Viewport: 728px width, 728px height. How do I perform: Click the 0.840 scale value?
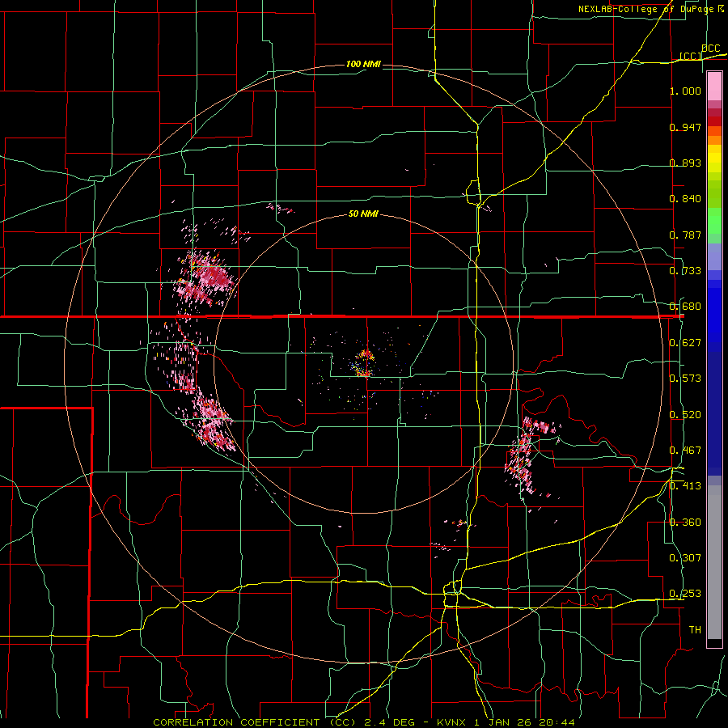(685, 199)
